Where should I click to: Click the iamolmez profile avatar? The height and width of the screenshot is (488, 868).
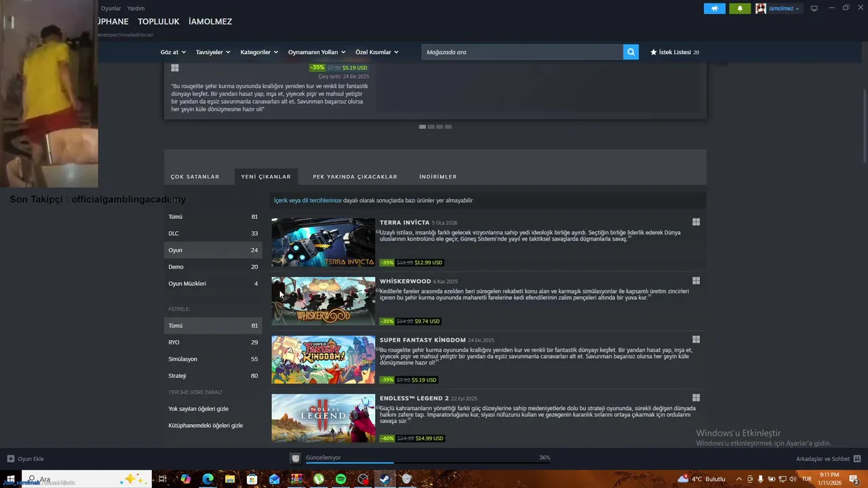click(x=761, y=9)
